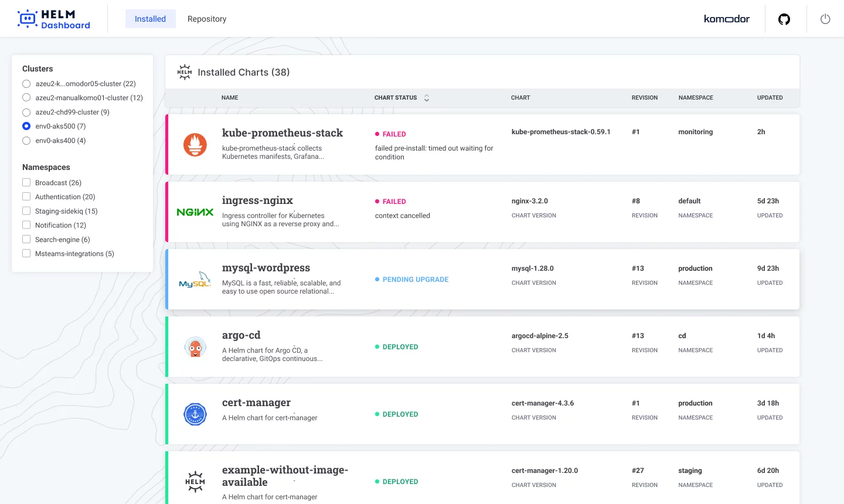Click the 'failed pre-install: timed out' message
Screen dimensions: 844x504
click(434, 152)
